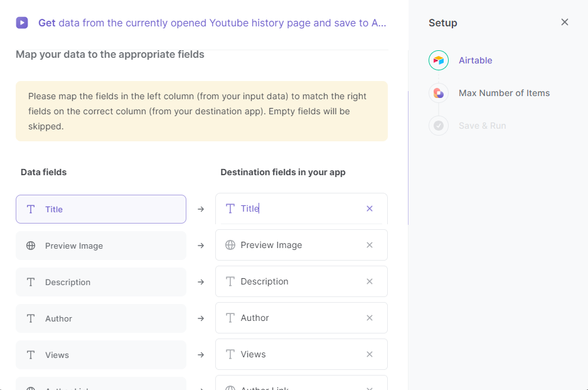588x390 pixels.
Task: Click the Max Number of Items step icon
Action: click(439, 93)
